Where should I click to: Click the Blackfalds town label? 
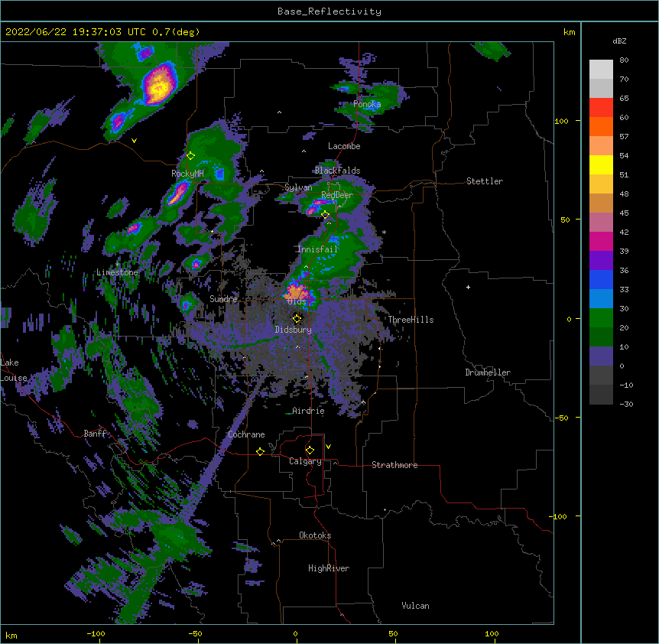(x=337, y=171)
